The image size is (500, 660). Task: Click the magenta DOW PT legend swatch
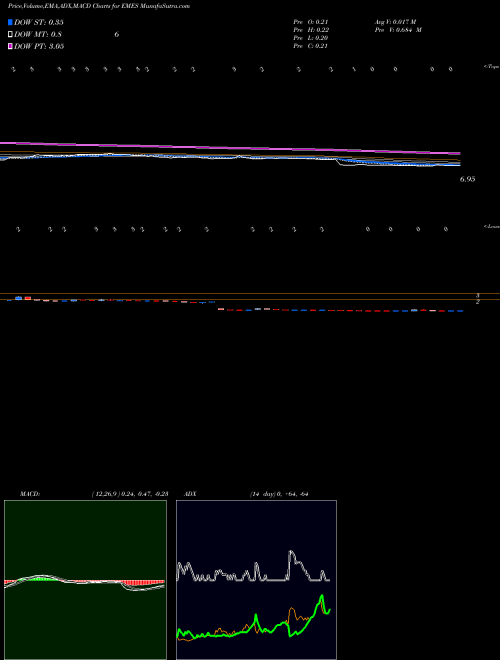click(x=10, y=46)
